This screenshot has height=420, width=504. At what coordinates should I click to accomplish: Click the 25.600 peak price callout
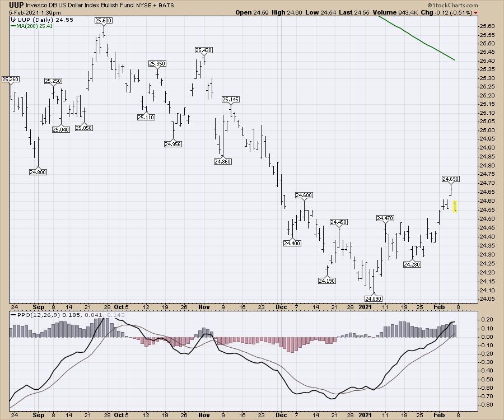point(103,20)
